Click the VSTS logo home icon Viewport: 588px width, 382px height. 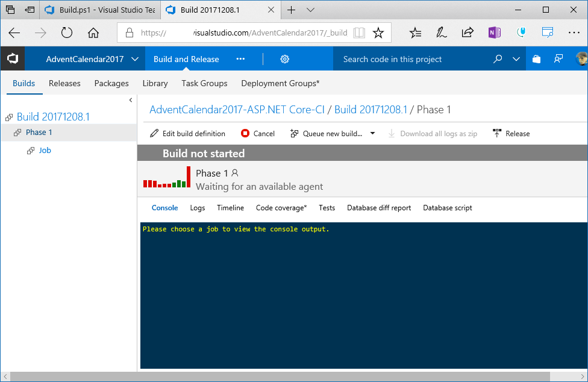coord(13,59)
